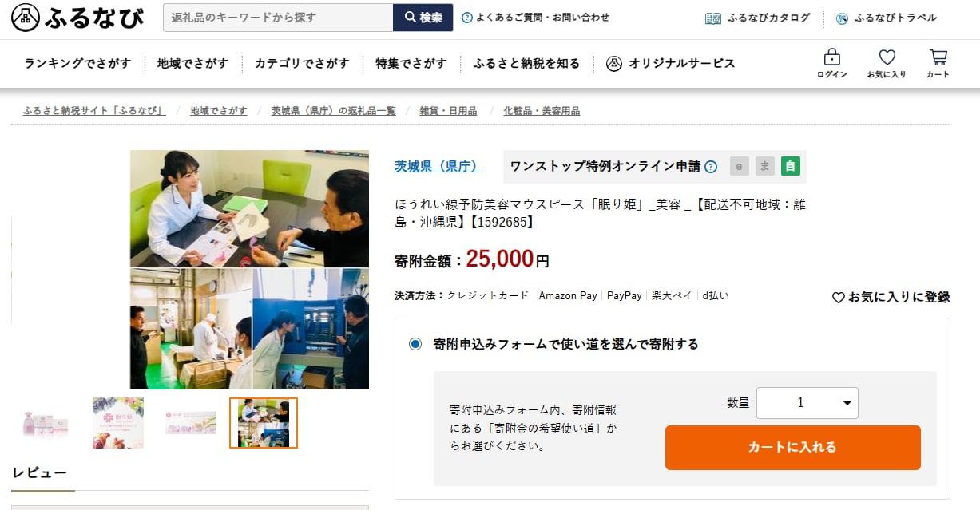Click the 検索 search button

coord(423,18)
